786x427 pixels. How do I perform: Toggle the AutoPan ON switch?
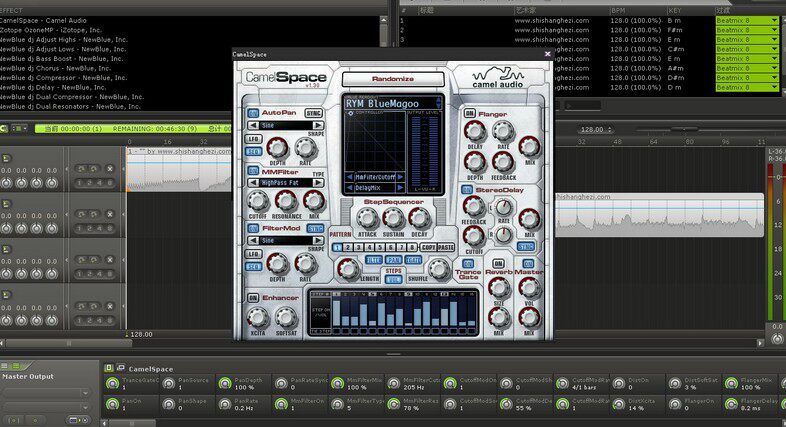tap(253, 113)
